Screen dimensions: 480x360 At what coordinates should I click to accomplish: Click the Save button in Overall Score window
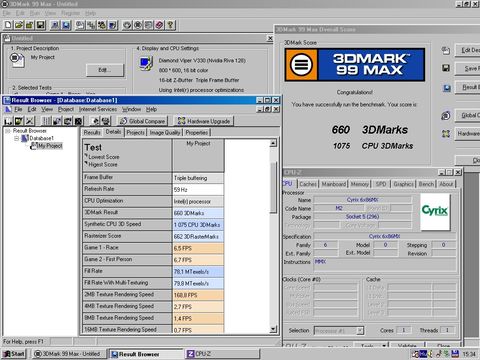click(x=467, y=68)
